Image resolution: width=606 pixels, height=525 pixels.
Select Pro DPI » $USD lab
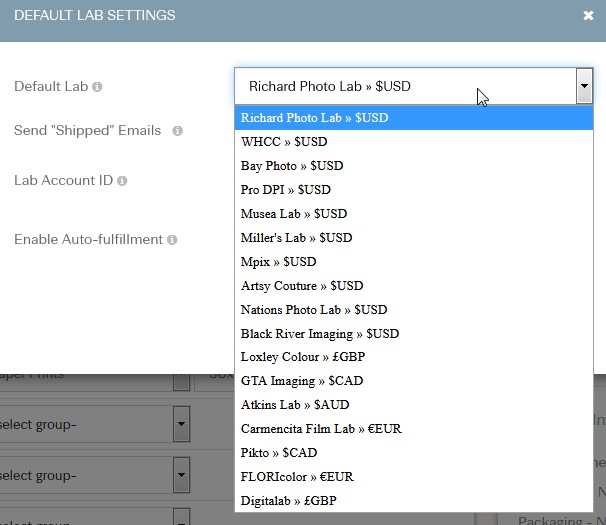click(x=414, y=190)
